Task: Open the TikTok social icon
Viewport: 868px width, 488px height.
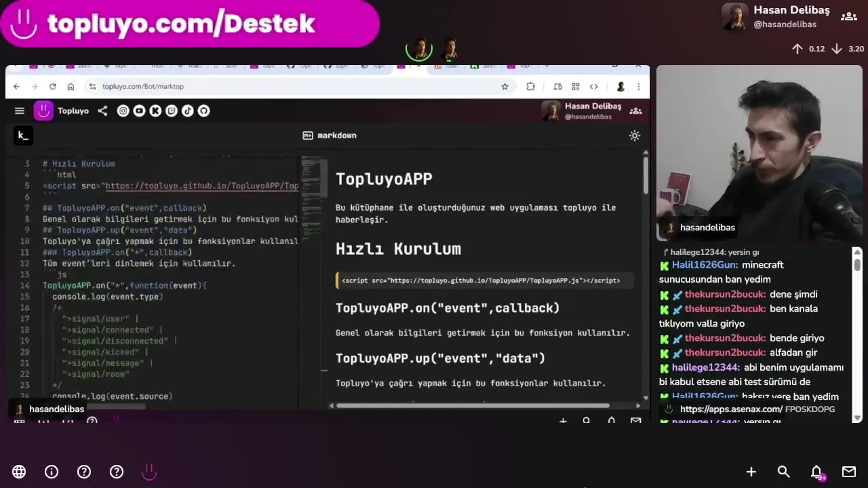Action: coord(188,110)
